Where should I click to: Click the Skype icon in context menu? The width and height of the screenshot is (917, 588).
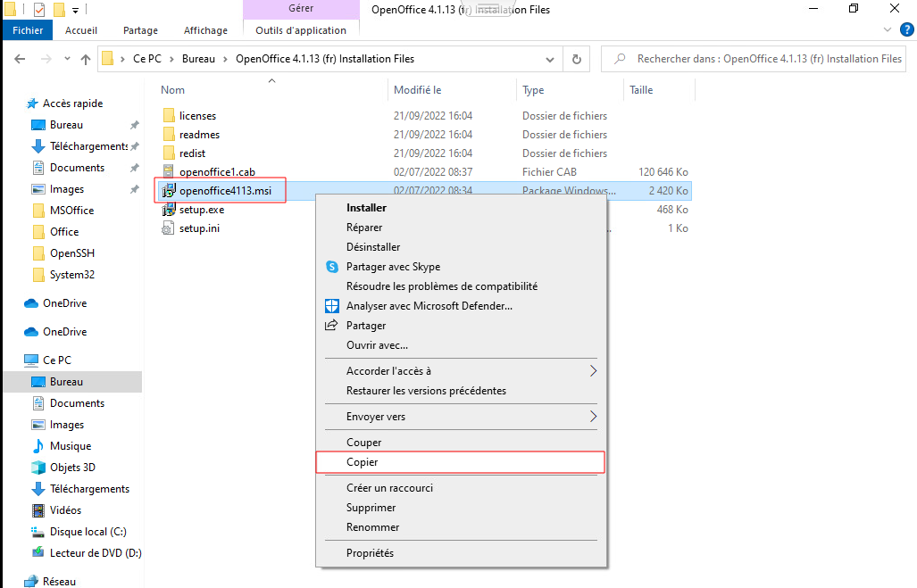click(332, 267)
